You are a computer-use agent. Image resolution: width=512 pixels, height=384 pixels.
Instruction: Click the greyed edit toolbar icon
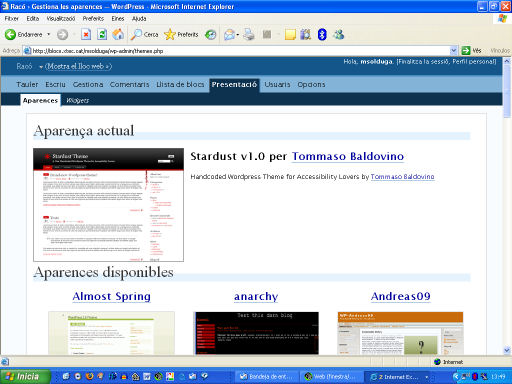267,34
